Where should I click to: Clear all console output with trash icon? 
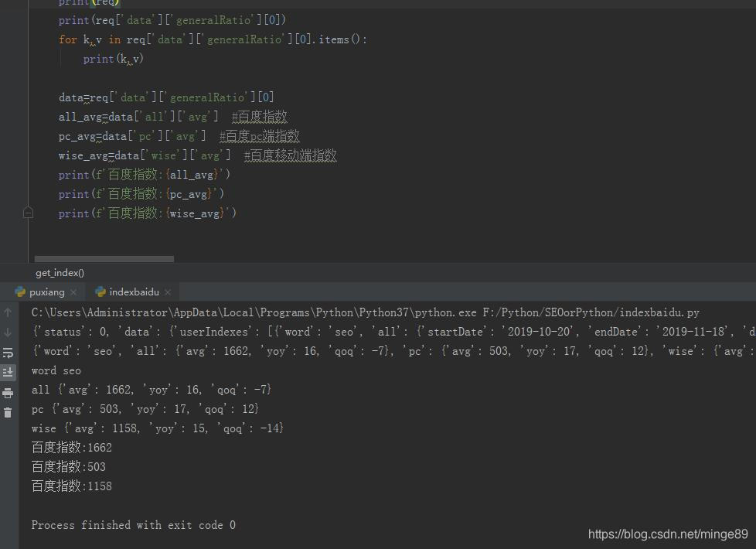click(x=9, y=412)
